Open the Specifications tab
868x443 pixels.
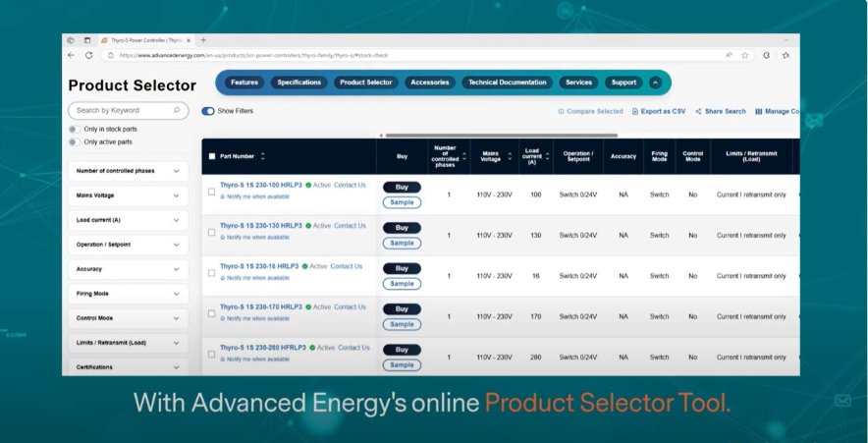coord(298,83)
